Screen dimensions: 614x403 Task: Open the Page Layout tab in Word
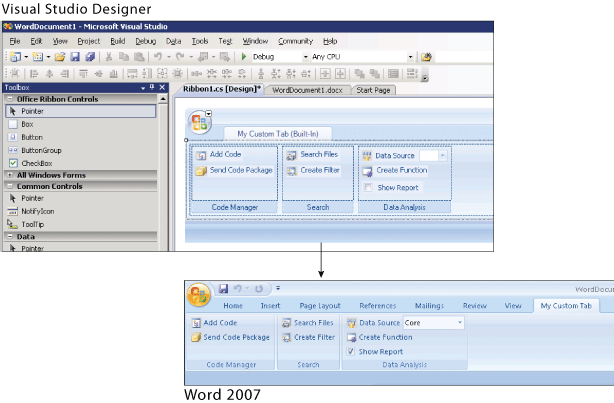320,306
